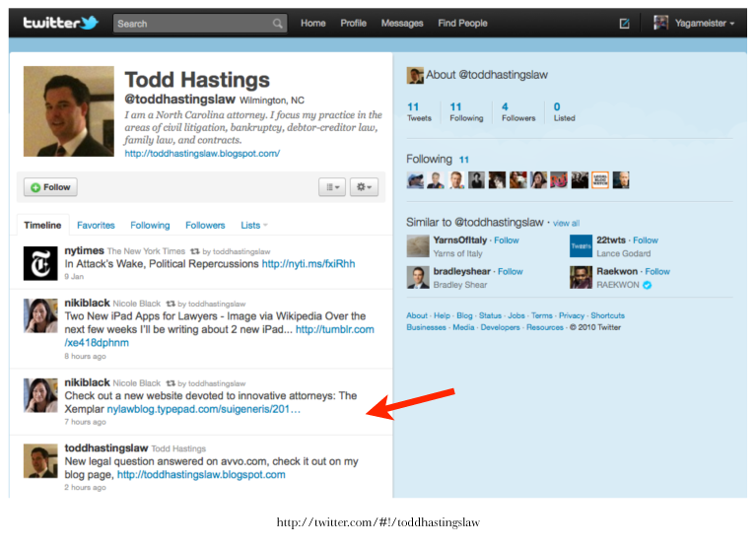Open blogspot link in avvo.com tweet

pos(201,475)
